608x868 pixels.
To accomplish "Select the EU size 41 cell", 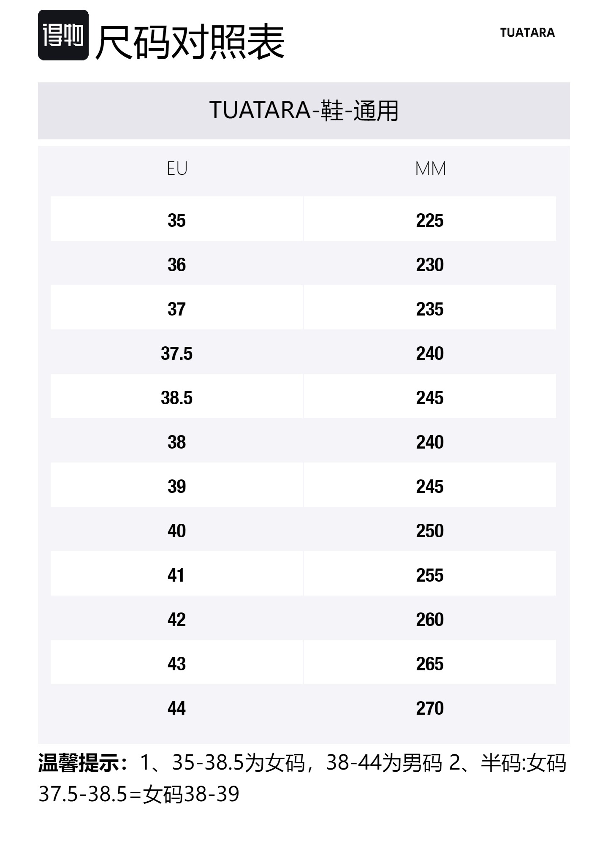I will [176, 575].
